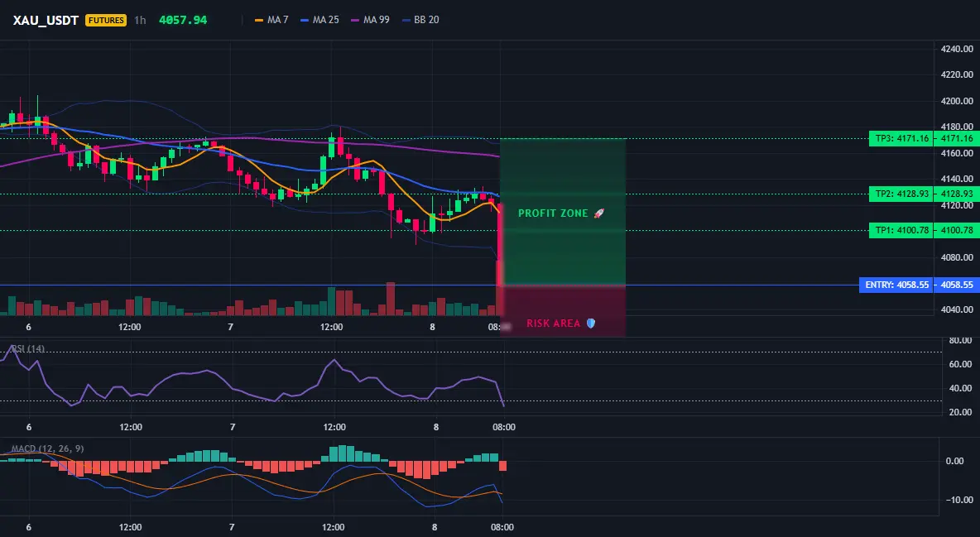The width and height of the screenshot is (980, 537).
Task: Toggle the MA 99 legend entry
Action: 371,20
